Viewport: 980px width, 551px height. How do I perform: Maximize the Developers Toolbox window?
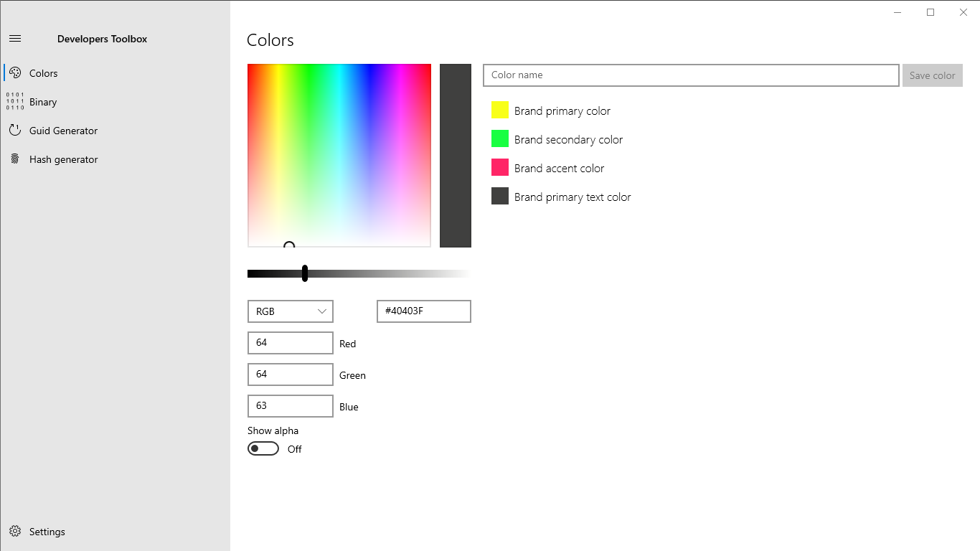930,12
